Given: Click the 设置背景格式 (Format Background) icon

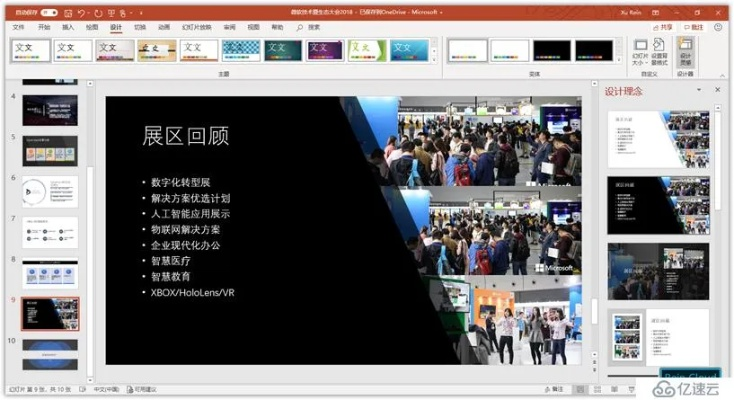Looking at the screenshot, I should point(660,52).
